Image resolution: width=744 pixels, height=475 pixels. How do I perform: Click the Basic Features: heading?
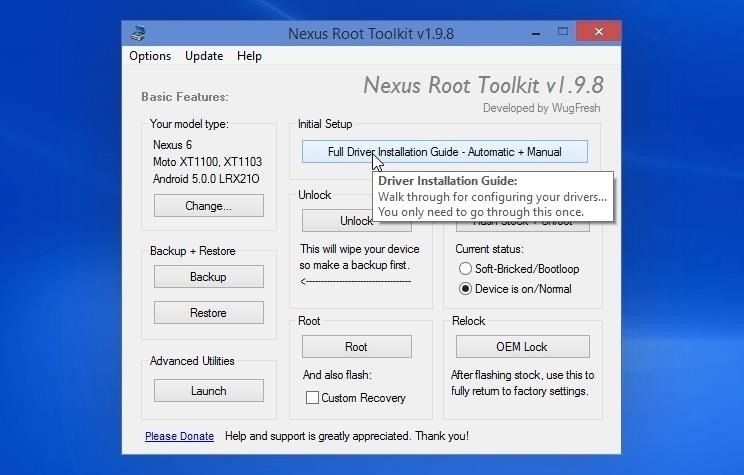(185, 97)
